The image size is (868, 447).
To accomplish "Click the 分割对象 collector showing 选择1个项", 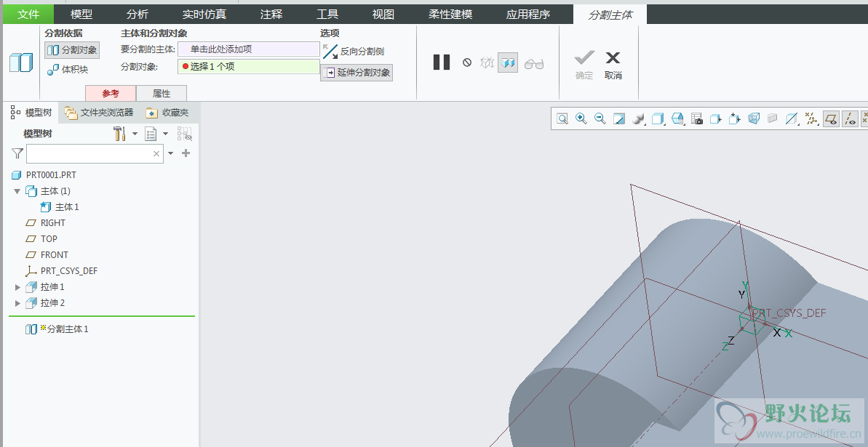I will pyautogui.click(x=249, y=66).
